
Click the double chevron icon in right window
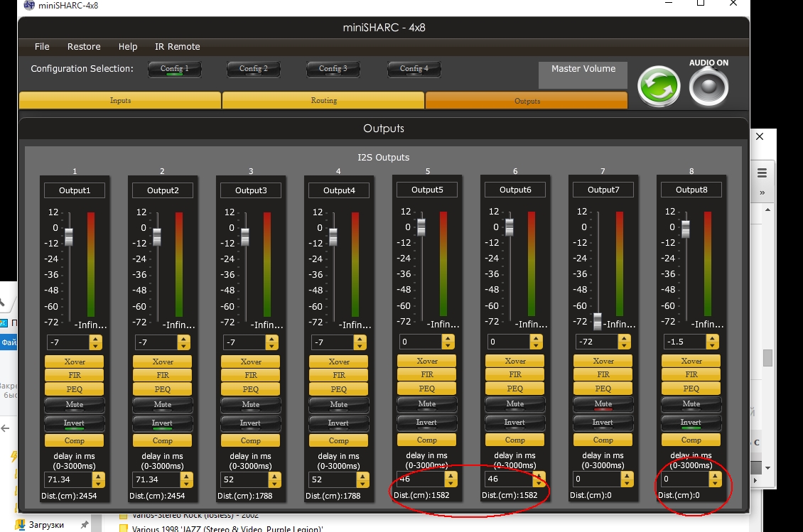tap(762, 192)
